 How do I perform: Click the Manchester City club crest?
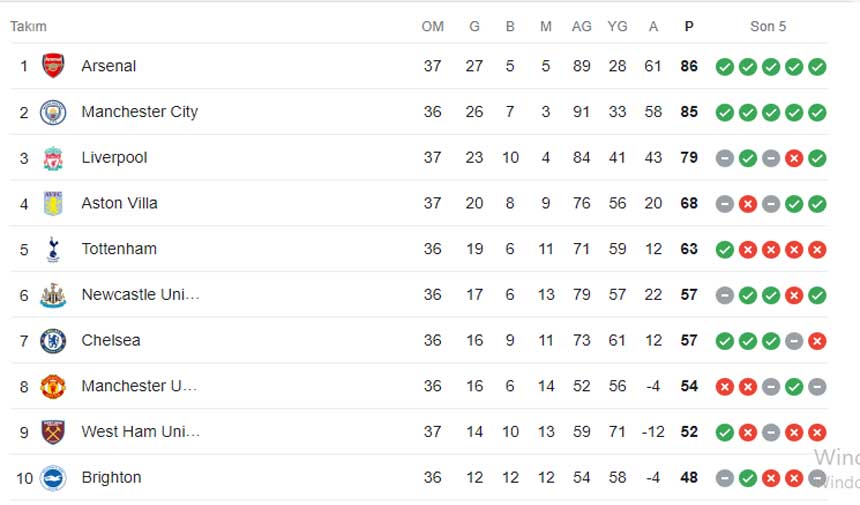[53, 112]
